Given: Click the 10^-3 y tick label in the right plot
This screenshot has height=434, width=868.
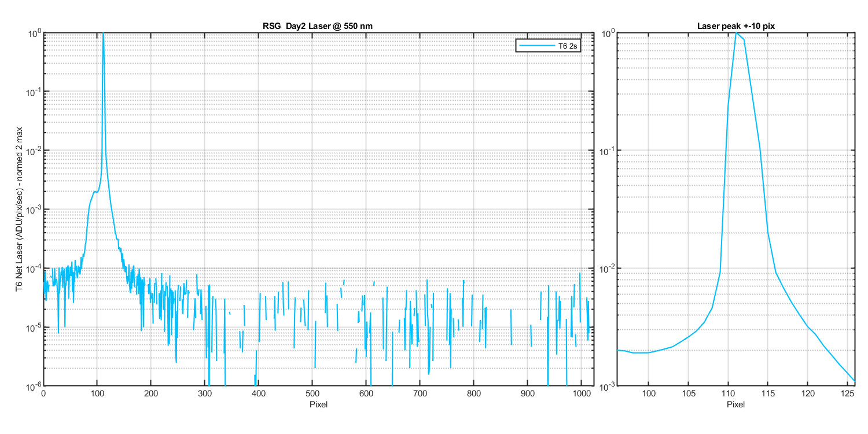Looking at the screenshot, I should tap(606, 385).
